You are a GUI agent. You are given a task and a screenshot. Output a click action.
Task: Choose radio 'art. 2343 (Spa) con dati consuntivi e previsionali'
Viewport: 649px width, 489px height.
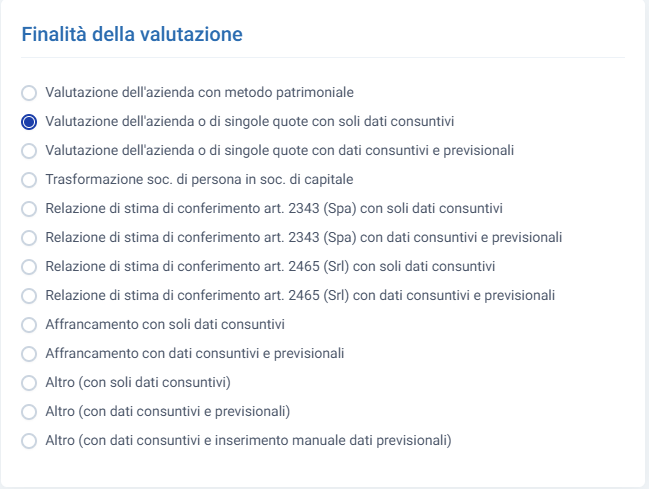pos(29,238)
